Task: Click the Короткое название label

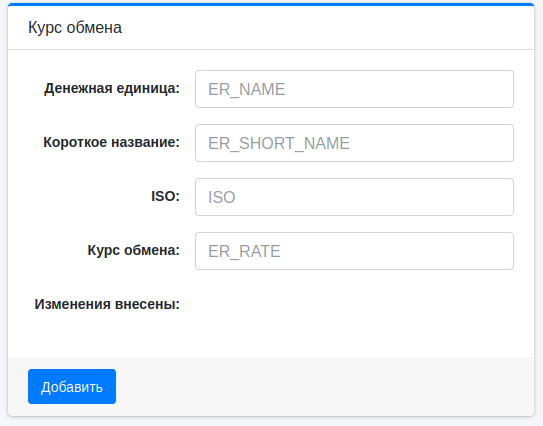Action: [x=112, y=142]
